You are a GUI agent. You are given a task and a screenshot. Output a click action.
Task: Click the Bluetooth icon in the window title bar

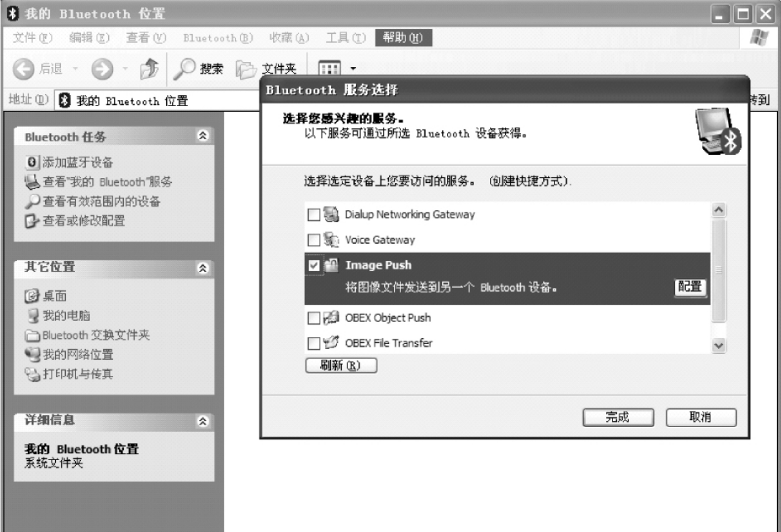coord(13,13)
